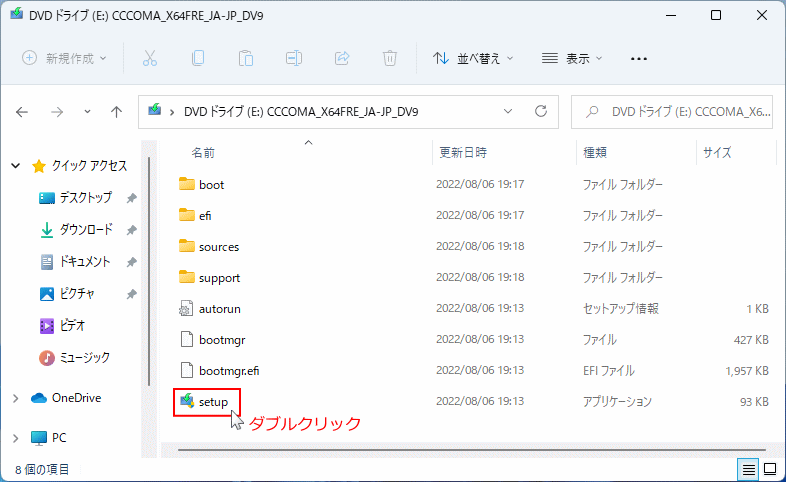
Task: Click the Delete trash can icon
Action: coord(389,58)
